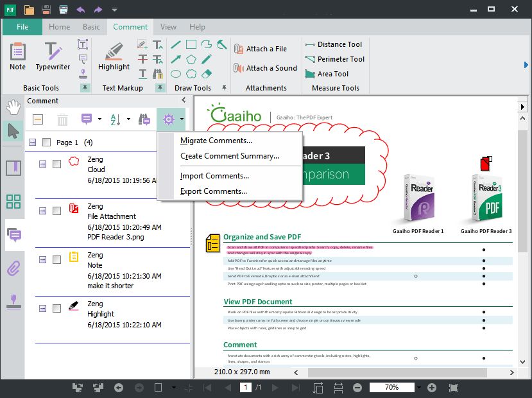Open the sort comments dropdown arrow
Viewport: 532px width, 398px height.
[x=128, y=119]
